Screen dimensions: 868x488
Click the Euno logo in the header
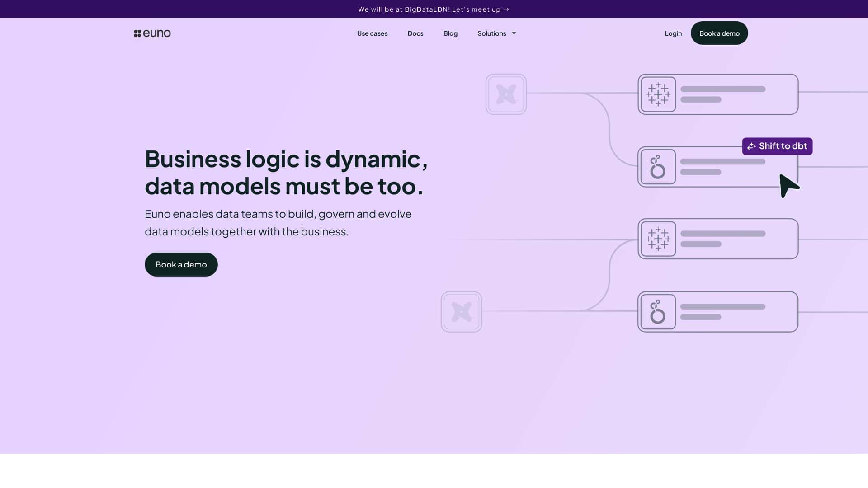152,33
